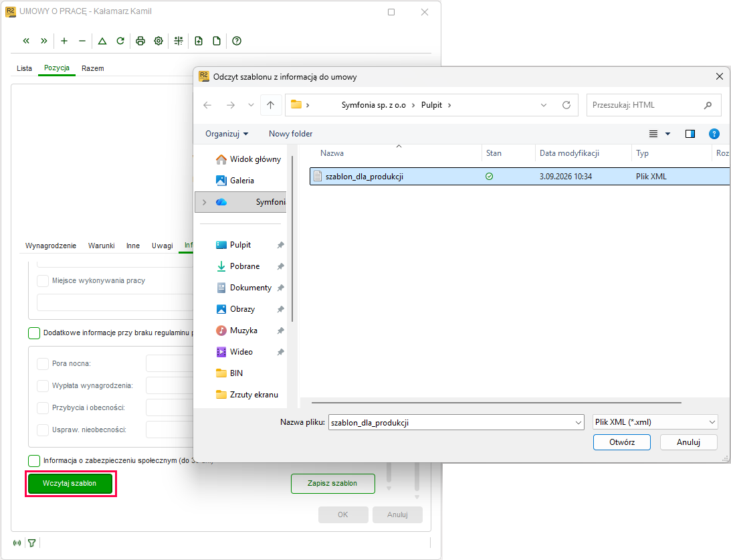Image resolution: width=731 pixels, height=560 pixels.
Task: Click the Zapisz szablon button
Action: click(x=333, y=484)
